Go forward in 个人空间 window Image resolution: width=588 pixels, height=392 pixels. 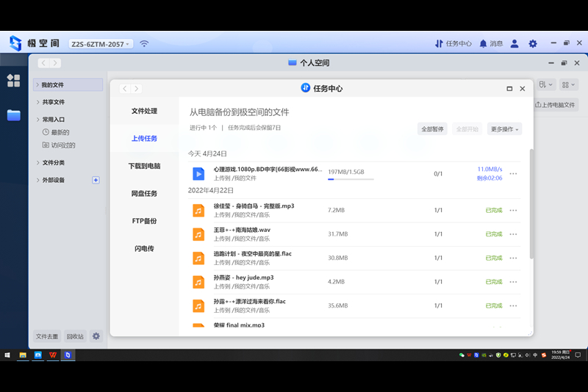(55, 63)
